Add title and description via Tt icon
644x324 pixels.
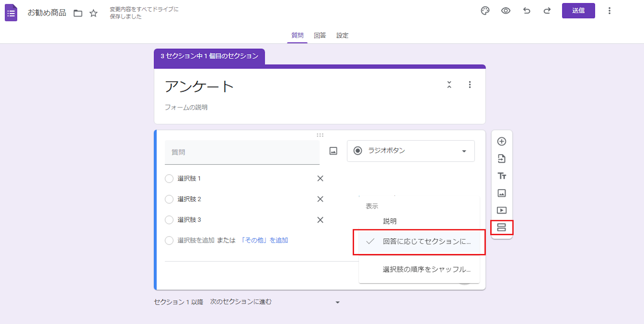502,176
